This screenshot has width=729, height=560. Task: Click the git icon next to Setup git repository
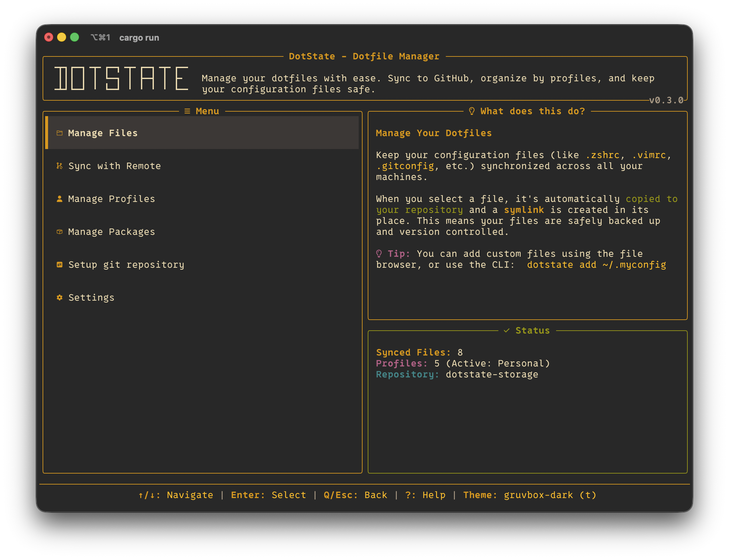click(x=59, y=264)
